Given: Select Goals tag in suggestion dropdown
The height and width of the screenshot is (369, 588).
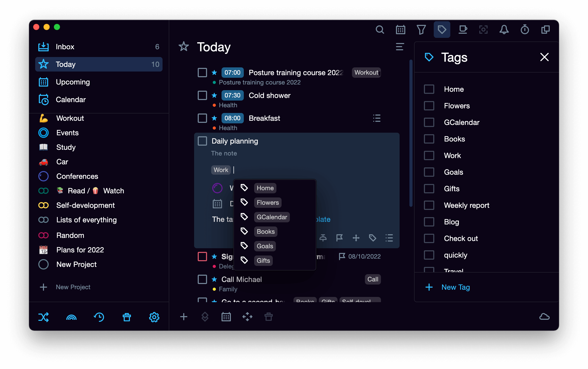Looking at the screenshot, I should click(x=275, y=246).
